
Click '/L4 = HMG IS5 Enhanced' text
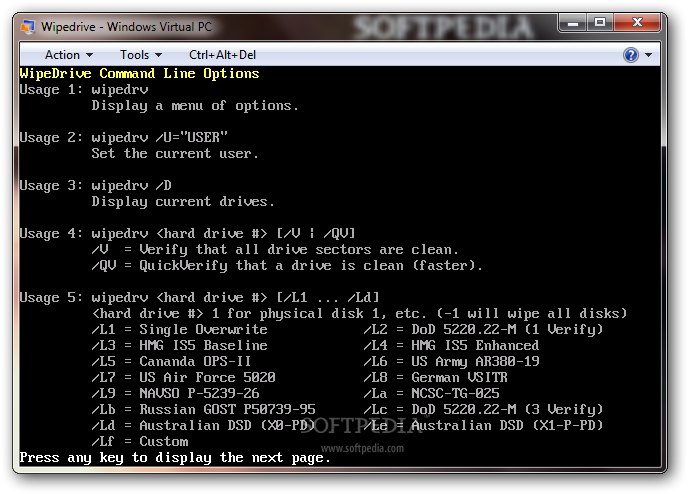[x=451, y=346]
